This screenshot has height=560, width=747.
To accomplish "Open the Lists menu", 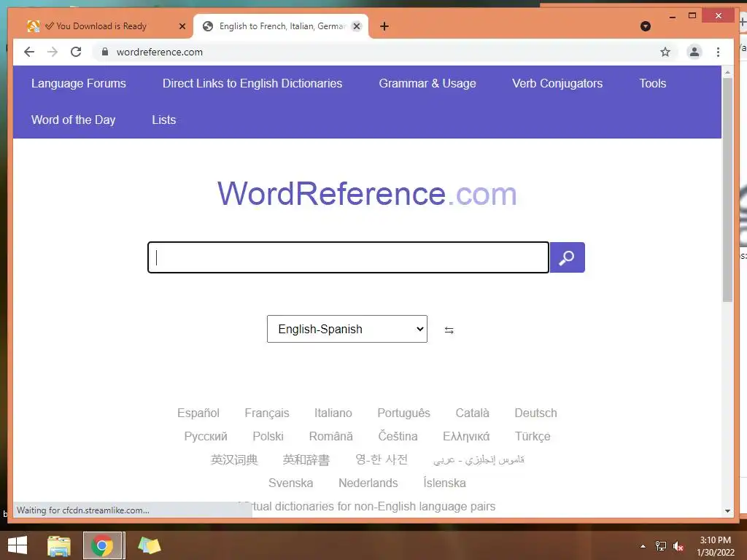I will click(164, 120).
